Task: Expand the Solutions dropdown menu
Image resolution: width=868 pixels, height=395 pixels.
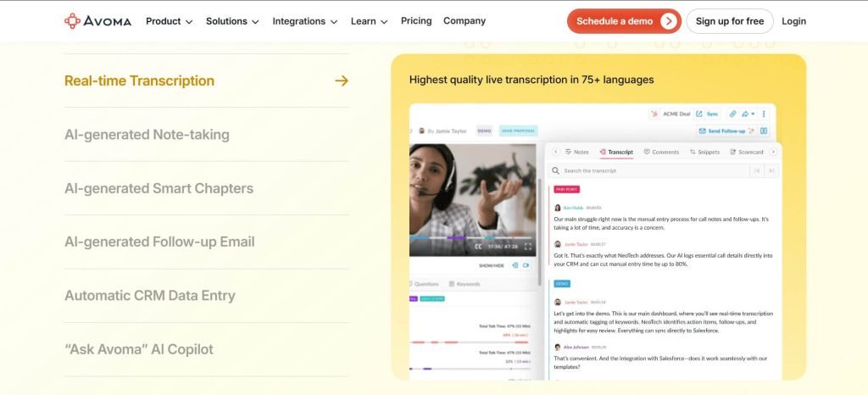Action: click(x=232, y=21)
